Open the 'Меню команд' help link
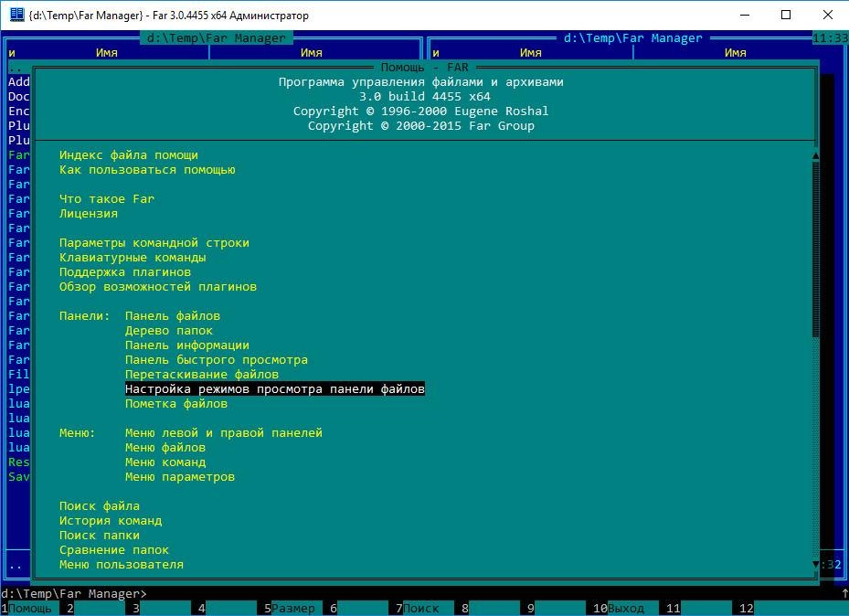 pyautogui.click(x=165, y=462)
